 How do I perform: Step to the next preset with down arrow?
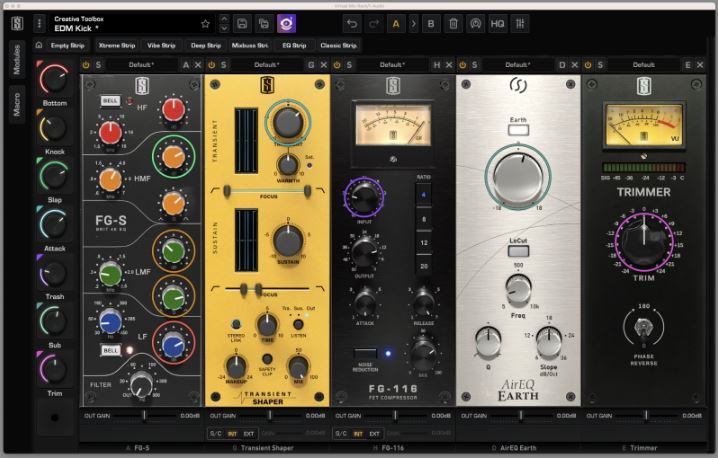224,28
